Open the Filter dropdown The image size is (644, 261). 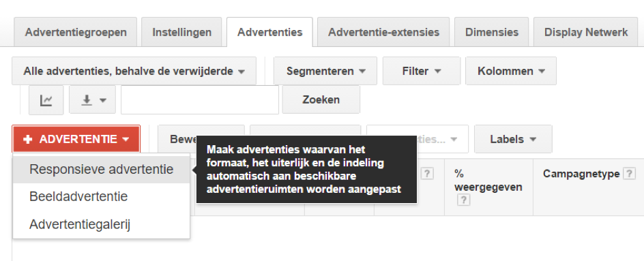point(422,72)
